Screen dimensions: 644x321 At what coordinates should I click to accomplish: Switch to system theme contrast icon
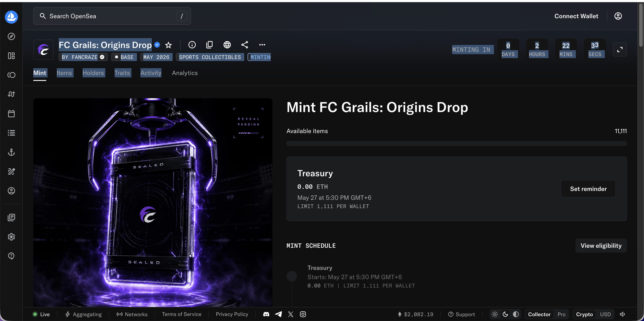pos(516,314)
